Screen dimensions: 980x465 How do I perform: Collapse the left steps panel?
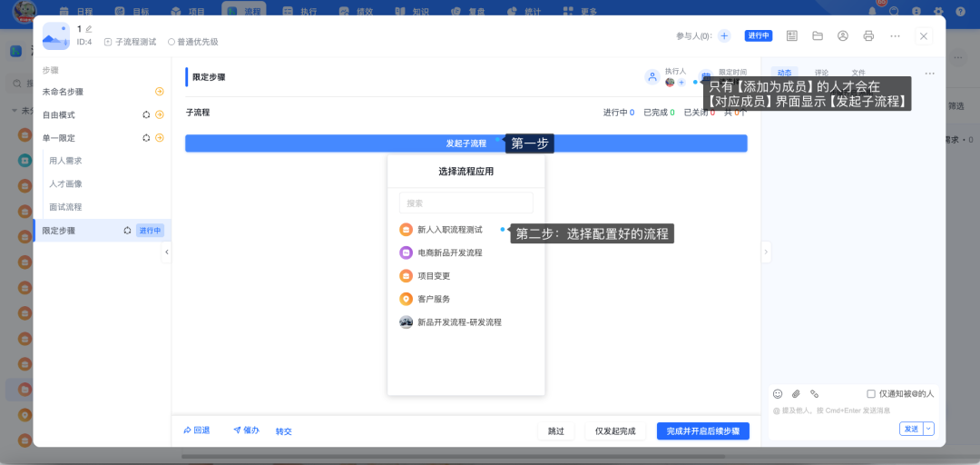pos(166,252)
